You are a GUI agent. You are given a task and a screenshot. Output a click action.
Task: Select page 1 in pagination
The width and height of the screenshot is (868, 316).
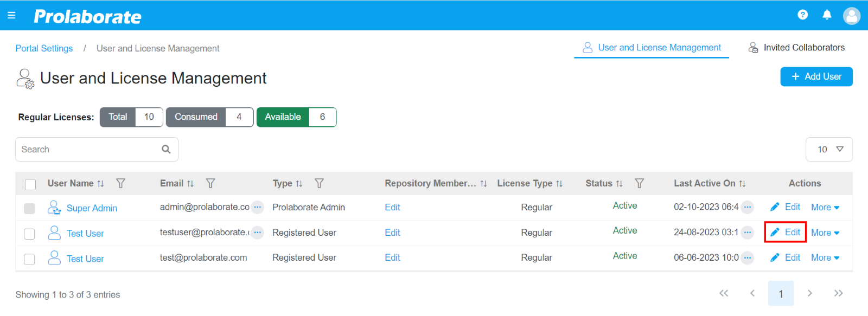point(781,294)
